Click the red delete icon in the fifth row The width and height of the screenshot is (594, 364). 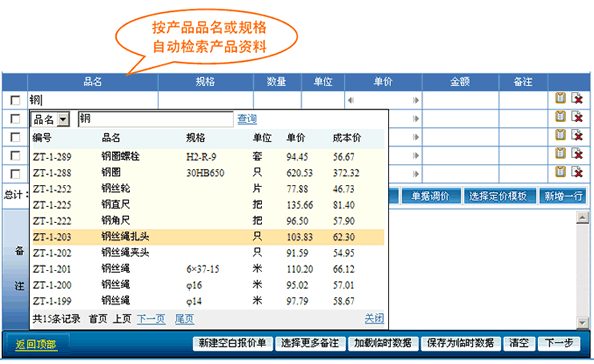click(577, 172)
